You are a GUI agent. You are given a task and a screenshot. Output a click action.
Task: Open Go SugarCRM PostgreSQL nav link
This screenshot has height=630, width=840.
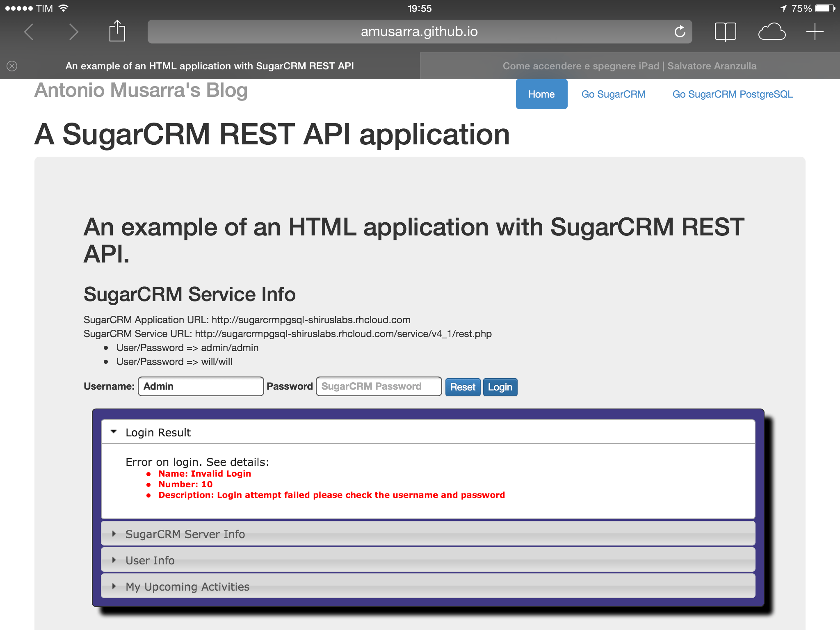[733, 94]
